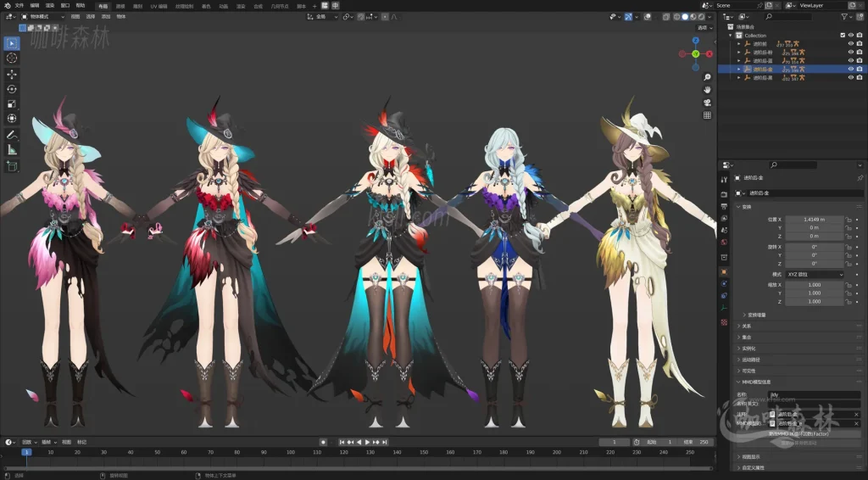Viewport: 868px width, 480px height.
Task: Open the object interaction mode dropdown
Action: click(x=42, y=17)
